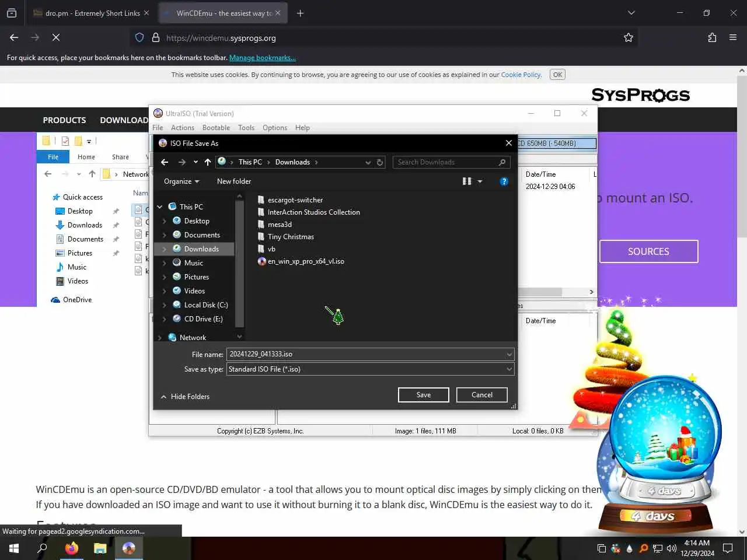
Task: Change view layout icon in Save As dialog
Action: pos(467,181)
